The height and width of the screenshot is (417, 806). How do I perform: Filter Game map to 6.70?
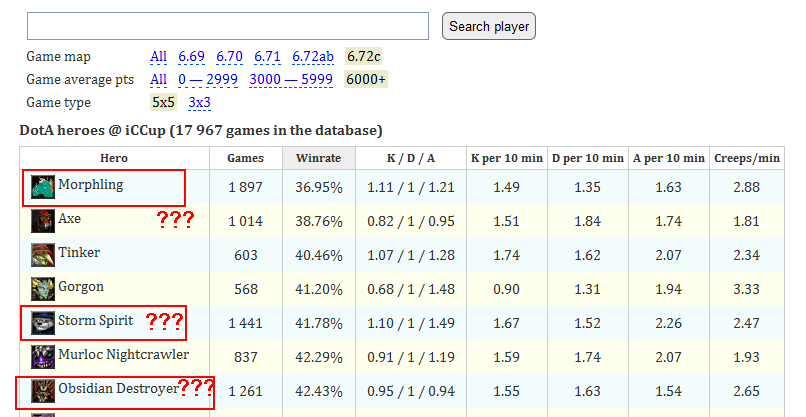(229, 57)
